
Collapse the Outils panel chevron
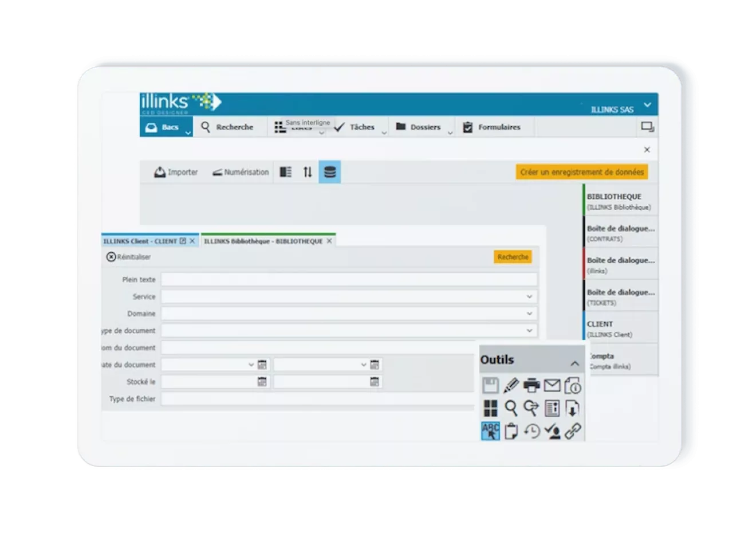(574, 363)
